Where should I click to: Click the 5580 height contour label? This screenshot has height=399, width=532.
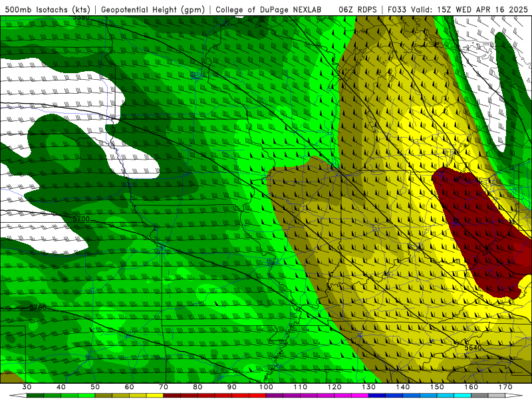click(x=81, y=18)
